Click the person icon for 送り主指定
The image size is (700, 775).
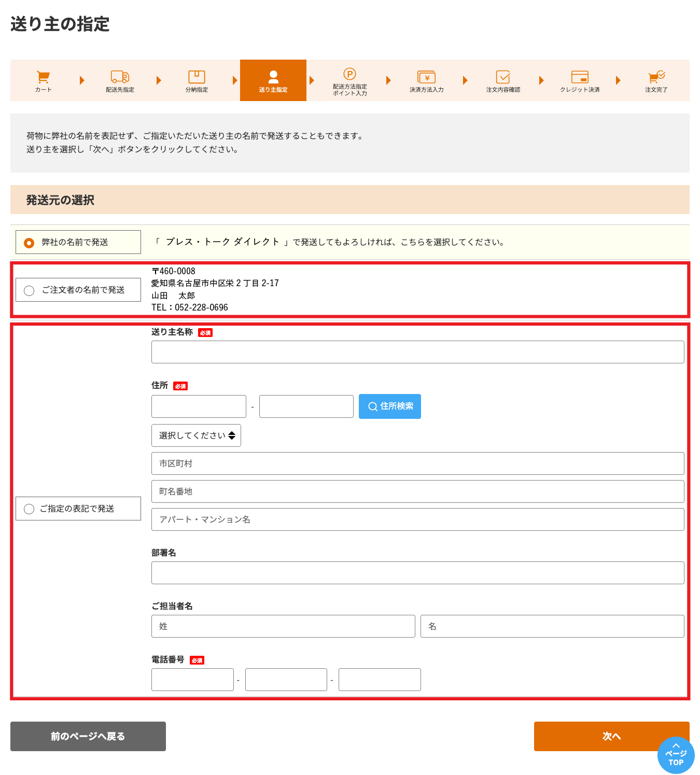pos(273,77)
